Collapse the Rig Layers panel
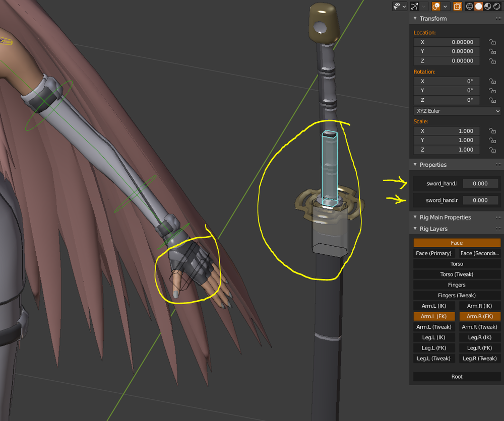The width and height of the screenshot is (504, 421). (x=415, y=229)
